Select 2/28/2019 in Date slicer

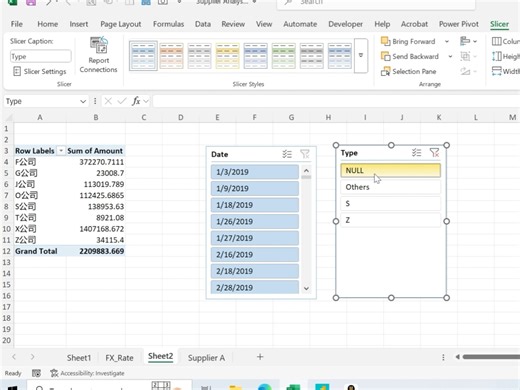[x=255, y=287]
